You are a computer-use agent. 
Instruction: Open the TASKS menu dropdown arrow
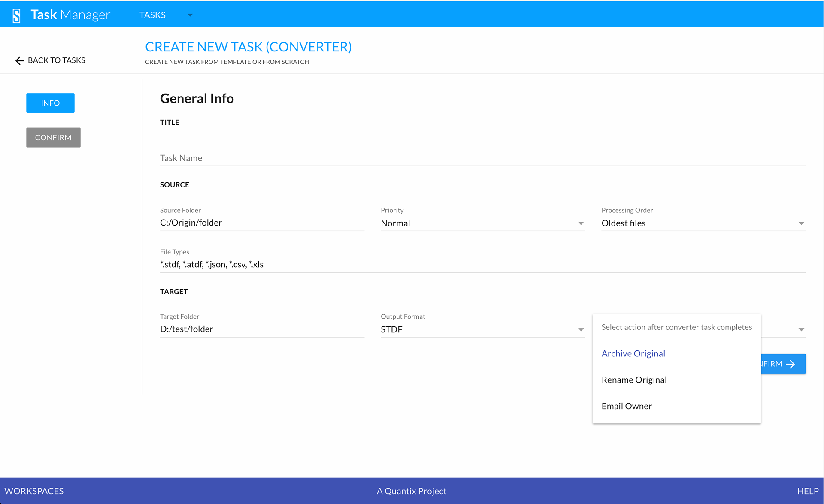190,15
